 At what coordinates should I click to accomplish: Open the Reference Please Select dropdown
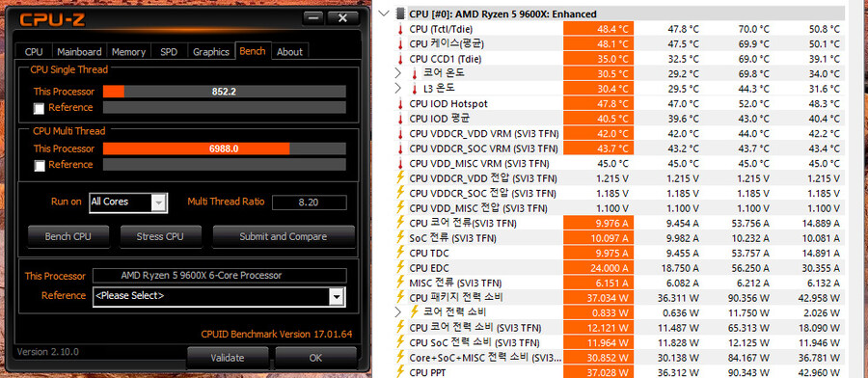coord(337,296)
